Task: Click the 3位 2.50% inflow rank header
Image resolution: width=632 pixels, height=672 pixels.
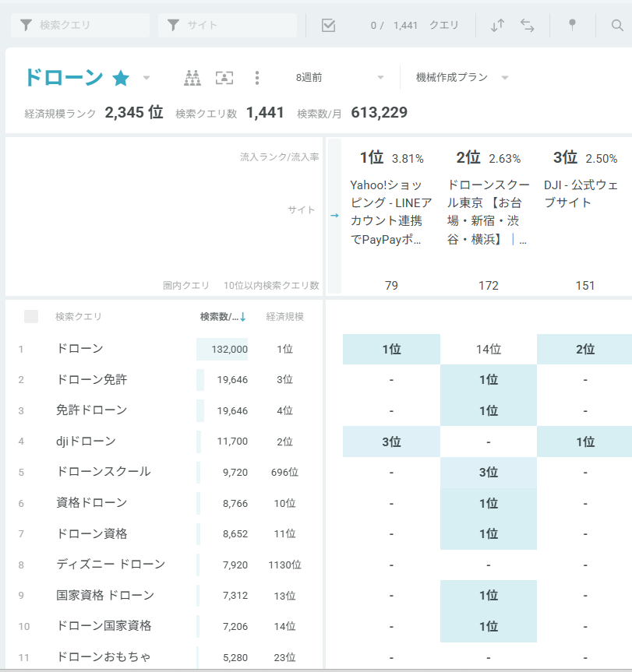Action: click(x=585, y=158)
